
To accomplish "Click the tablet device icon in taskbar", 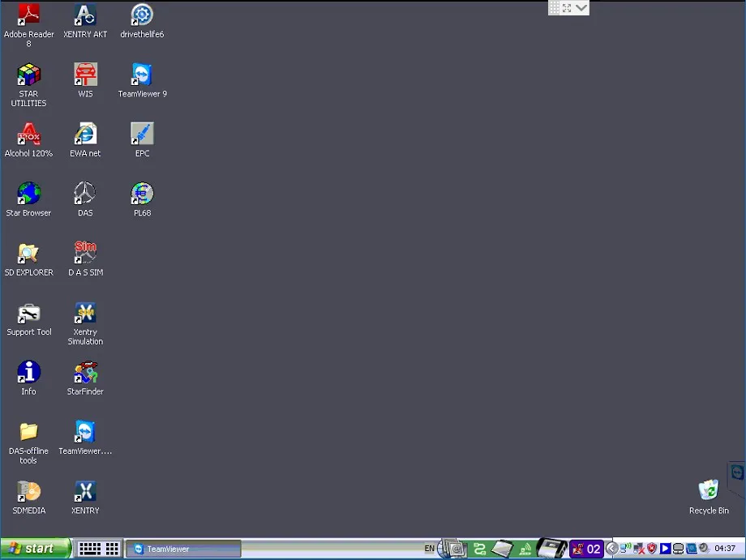I will (x=502, y=549).
